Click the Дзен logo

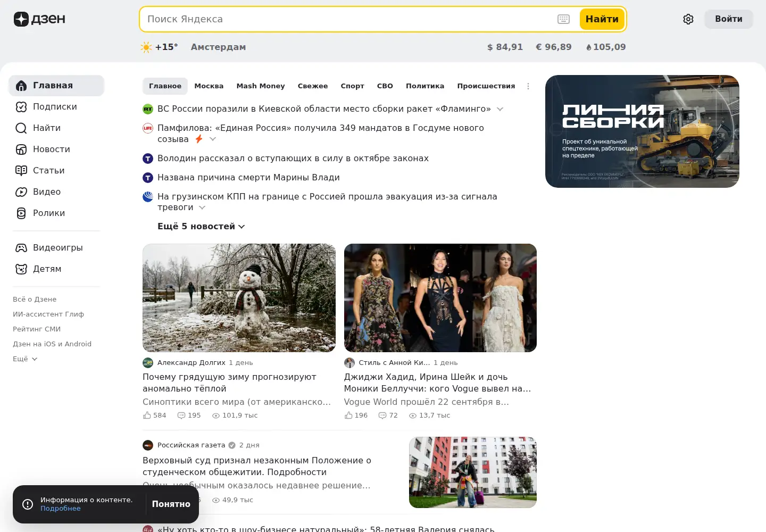coord(39,19)
